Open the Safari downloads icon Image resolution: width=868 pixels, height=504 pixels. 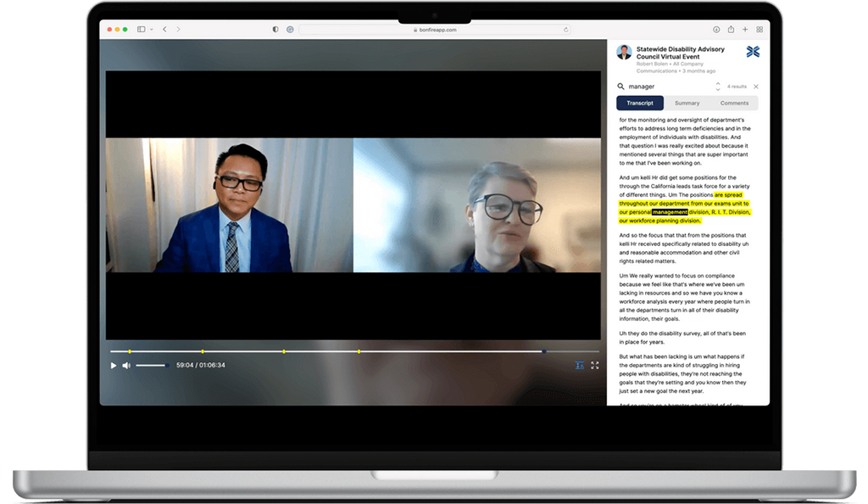pyautogui.click(x=716, y=30)
